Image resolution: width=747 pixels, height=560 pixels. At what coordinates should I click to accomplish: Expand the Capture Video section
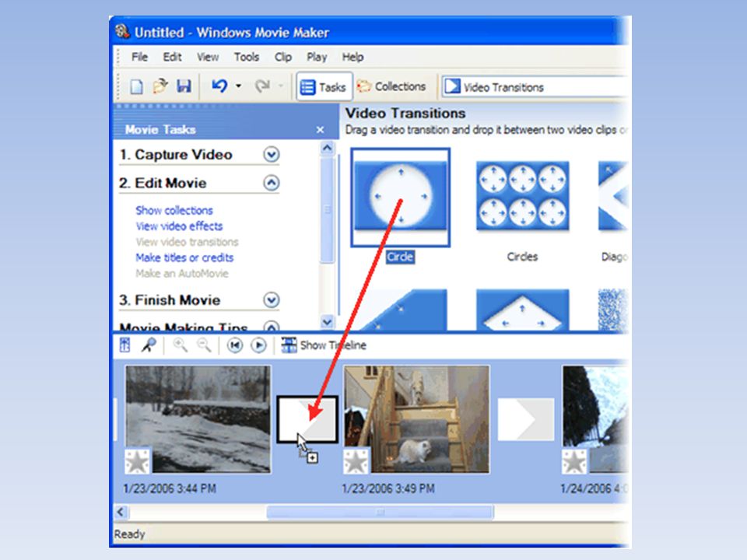[x=271, y=154]
